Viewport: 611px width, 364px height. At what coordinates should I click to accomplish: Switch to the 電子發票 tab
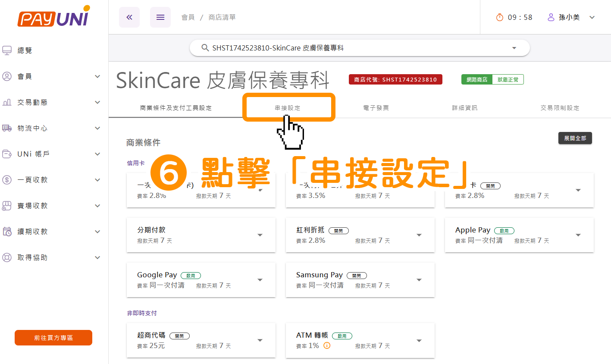coord(376,108)
